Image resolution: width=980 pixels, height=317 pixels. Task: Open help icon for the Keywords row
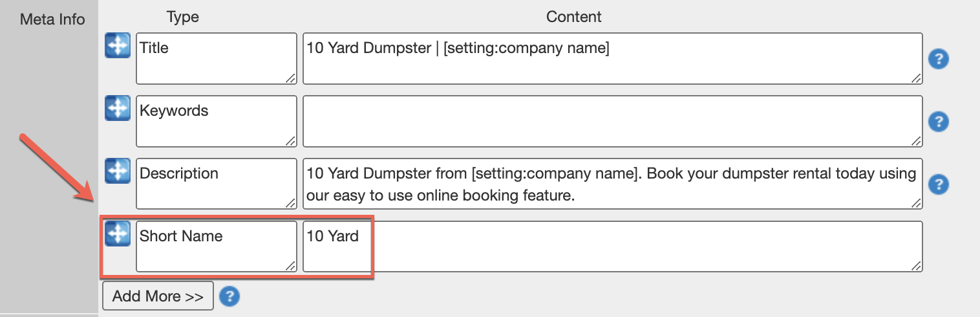pos(938,122)
